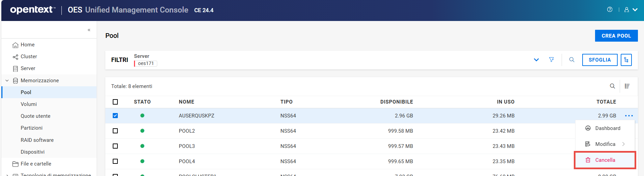Click the filter funnel icon
The image size is (644, 176).
click(x=552, y=60)
